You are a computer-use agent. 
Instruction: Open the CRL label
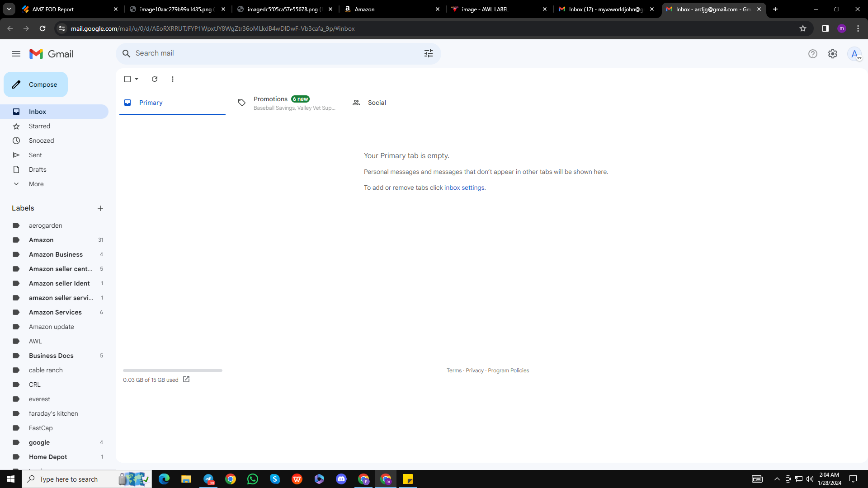54,385
